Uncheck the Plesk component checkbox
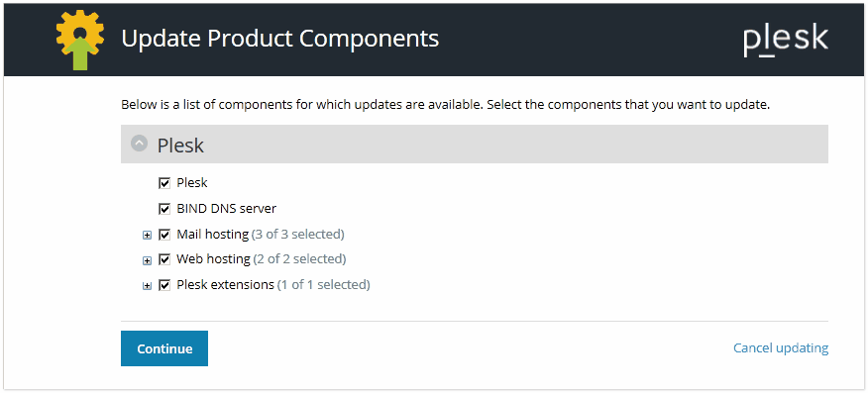868x393 pixels. (163, 183)
